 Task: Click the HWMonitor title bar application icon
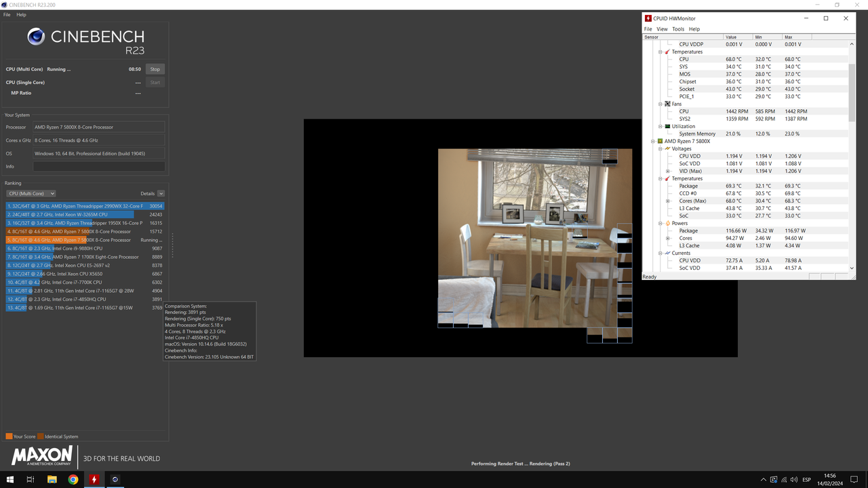click(x=648, y=18)
